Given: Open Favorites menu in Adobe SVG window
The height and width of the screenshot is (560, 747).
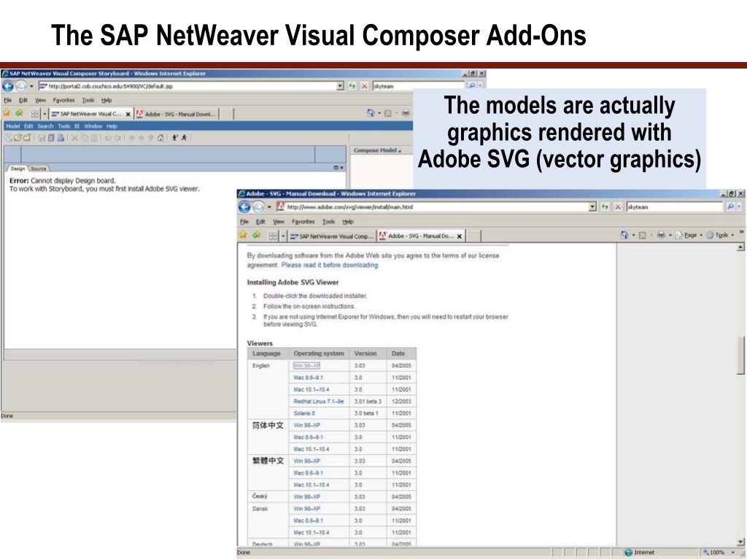Looking at the screenshot, I should [x=303, y=222].
